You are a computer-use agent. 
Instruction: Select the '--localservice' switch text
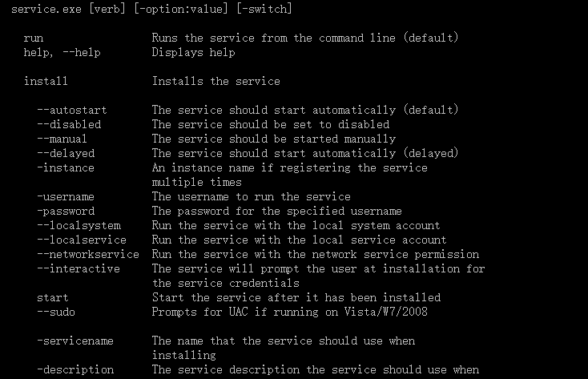tap(82, 240)
